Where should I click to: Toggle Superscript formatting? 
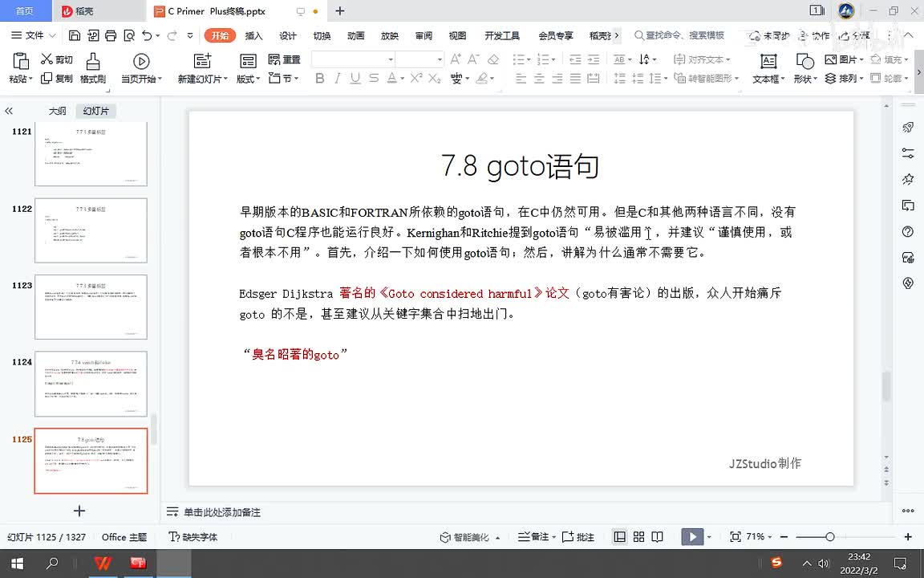click(416, 78)
